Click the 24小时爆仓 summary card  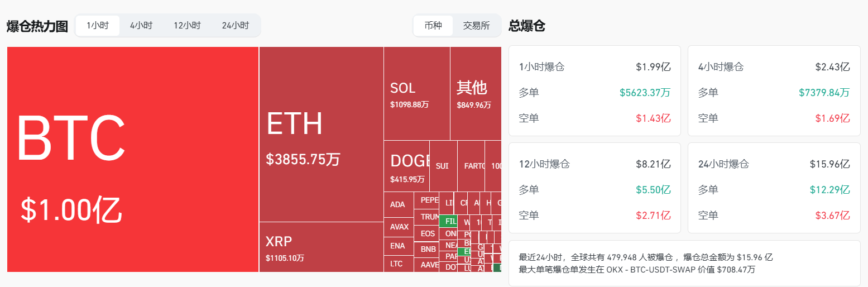774,188
